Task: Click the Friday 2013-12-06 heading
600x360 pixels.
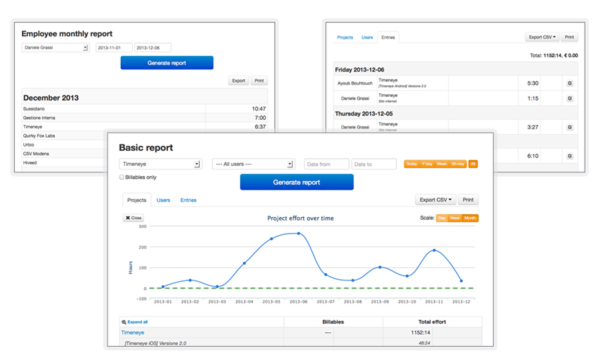Action: [x=359, y=70]
